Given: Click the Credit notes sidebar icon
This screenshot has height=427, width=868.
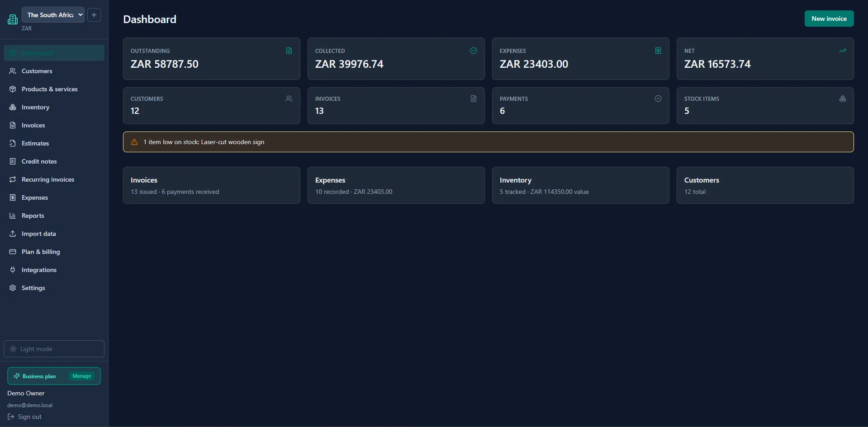Looking at the screenshot, I should [x=13, y=161].
